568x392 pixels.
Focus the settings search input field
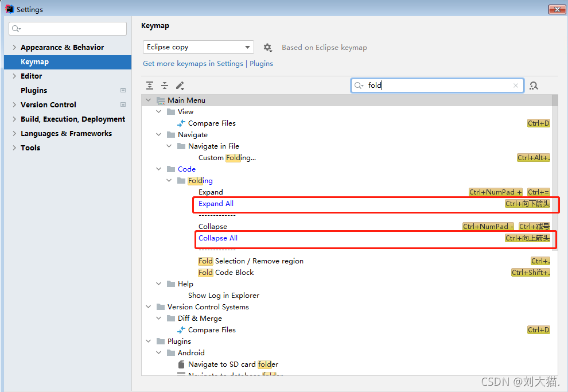(68, 29)
